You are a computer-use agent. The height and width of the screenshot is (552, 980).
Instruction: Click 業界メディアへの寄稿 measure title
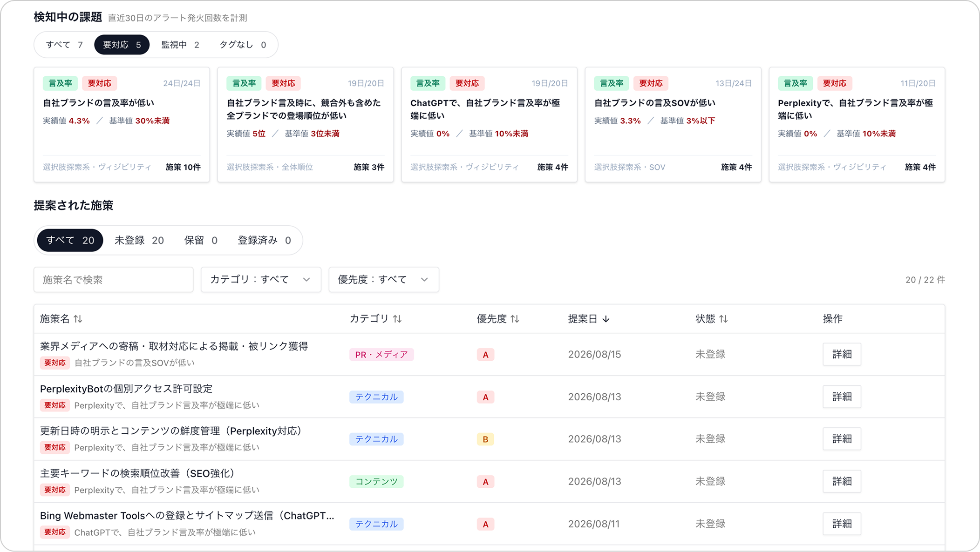(x=174, y=346)
